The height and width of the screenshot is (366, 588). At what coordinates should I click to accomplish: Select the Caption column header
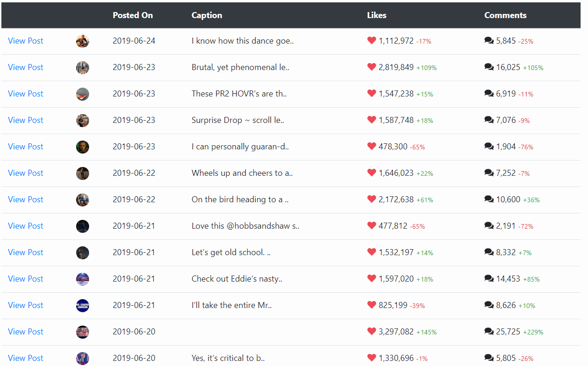[x=207, y=15]
